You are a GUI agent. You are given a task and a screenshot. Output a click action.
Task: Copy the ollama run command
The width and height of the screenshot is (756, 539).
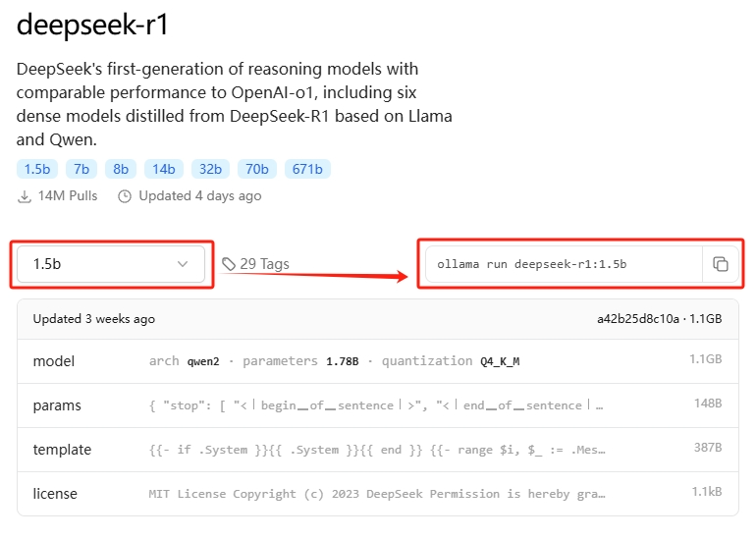[720, 264]
